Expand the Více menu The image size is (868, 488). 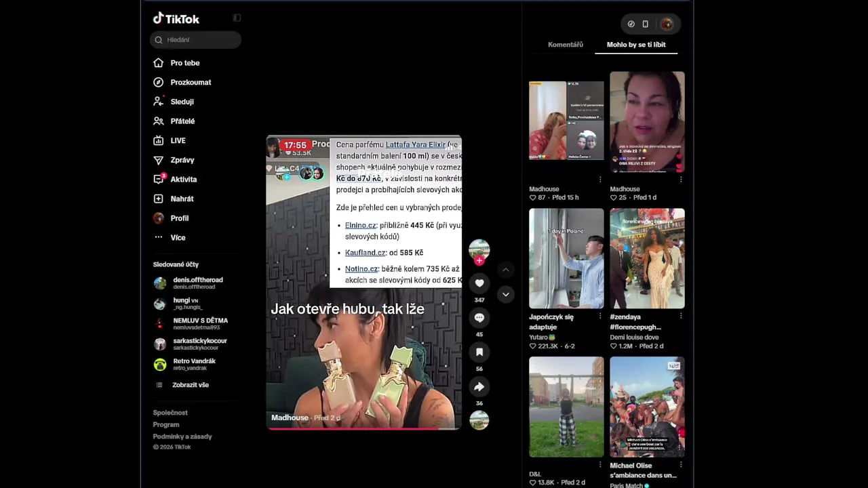click(x=178, y=238)
